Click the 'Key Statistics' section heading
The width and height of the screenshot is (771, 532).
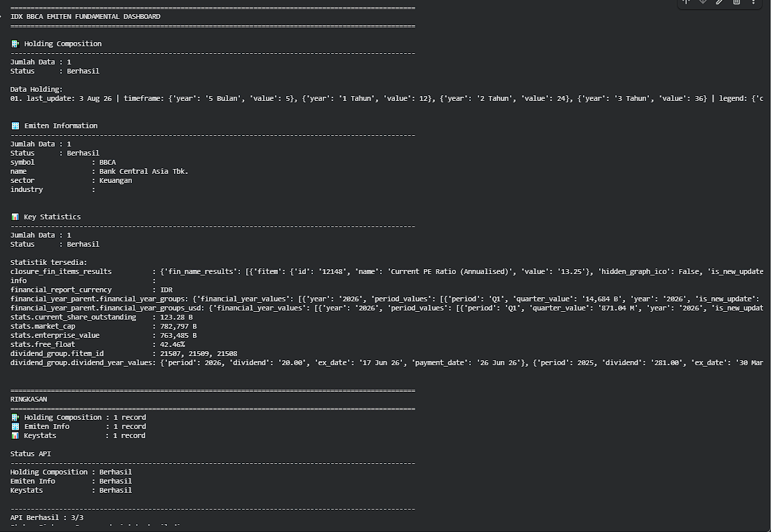coord(52,217)
